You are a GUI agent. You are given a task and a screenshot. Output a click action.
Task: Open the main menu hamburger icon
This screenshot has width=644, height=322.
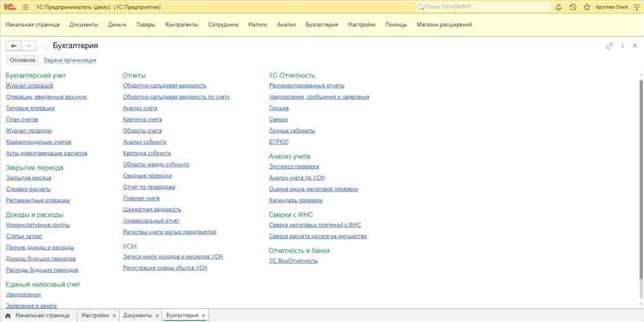[26, 8]
